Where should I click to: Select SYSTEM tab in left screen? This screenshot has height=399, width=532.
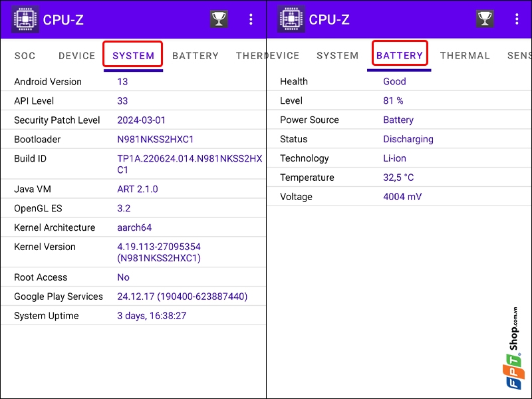point(134,56)
